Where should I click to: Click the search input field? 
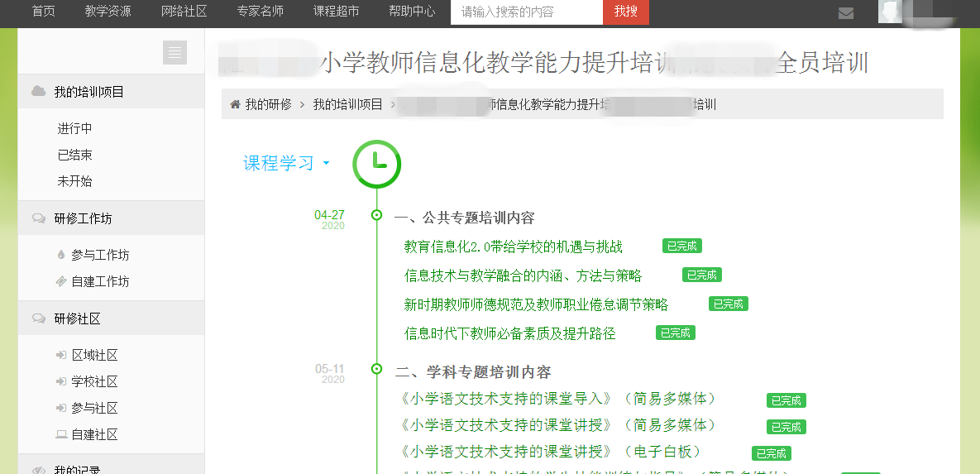point(526,12)
